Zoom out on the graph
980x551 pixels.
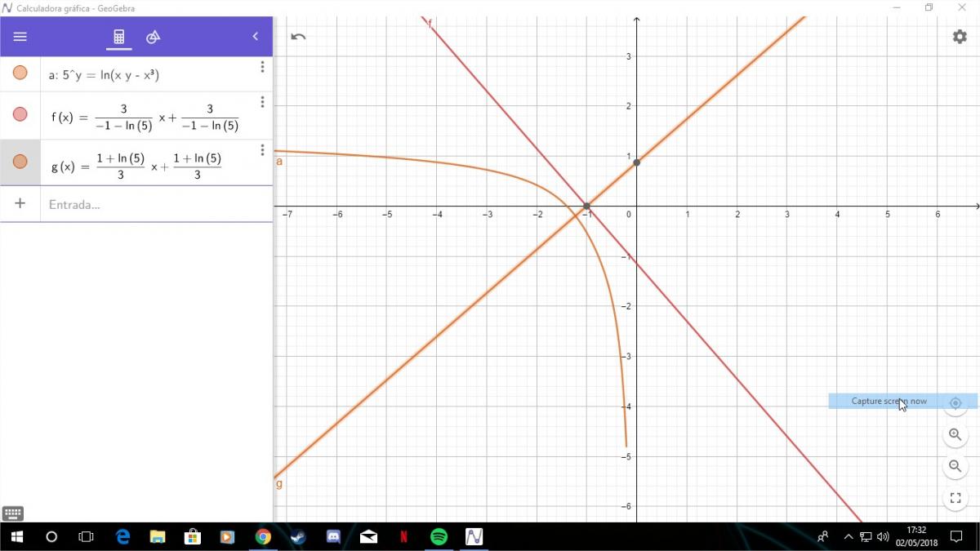955,466
